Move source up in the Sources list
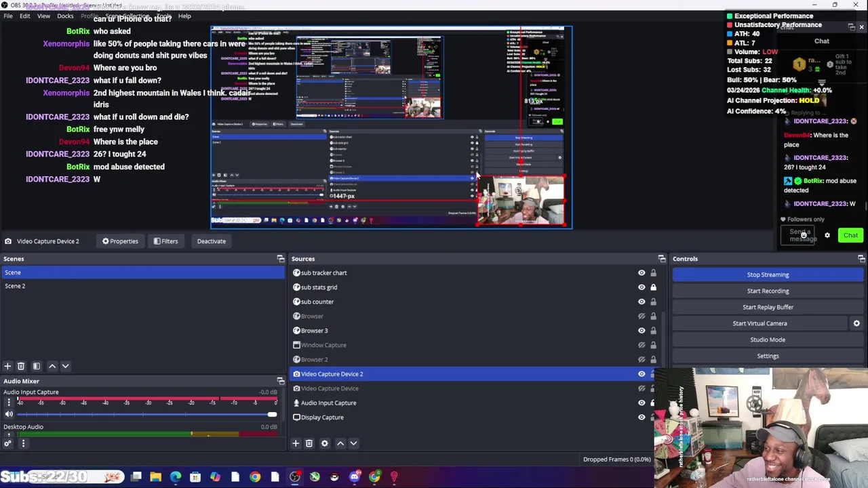Viewport: 868px width, 488px height. point(340,443)
